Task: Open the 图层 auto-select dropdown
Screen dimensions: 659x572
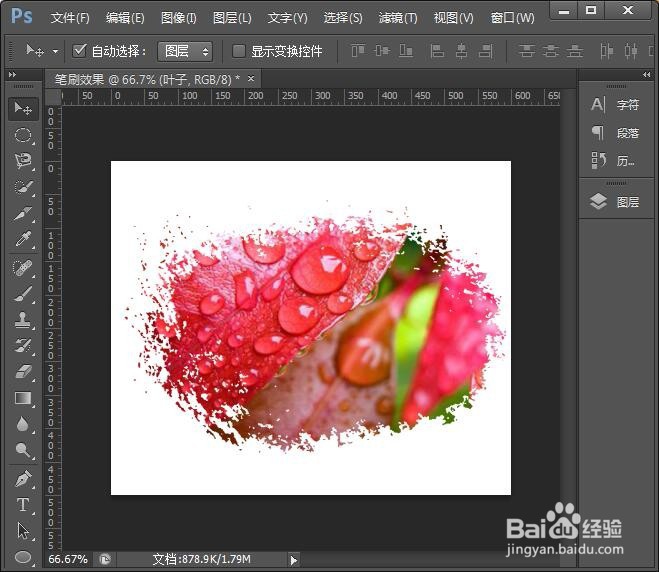Action: coord(185,51)
